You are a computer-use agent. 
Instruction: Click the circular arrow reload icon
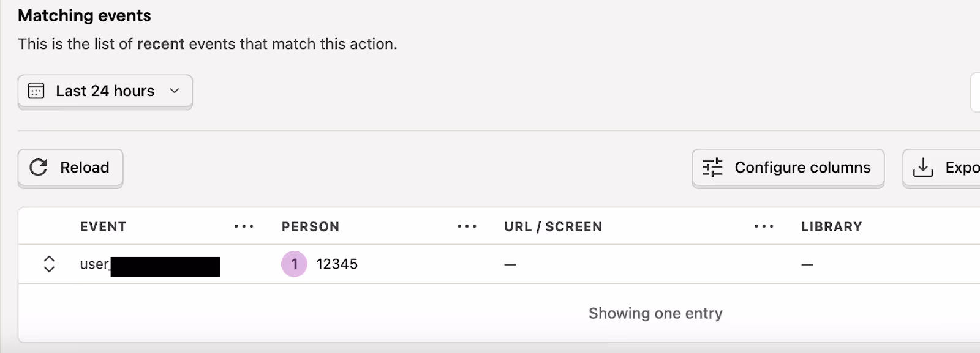[x=39, y=168]
